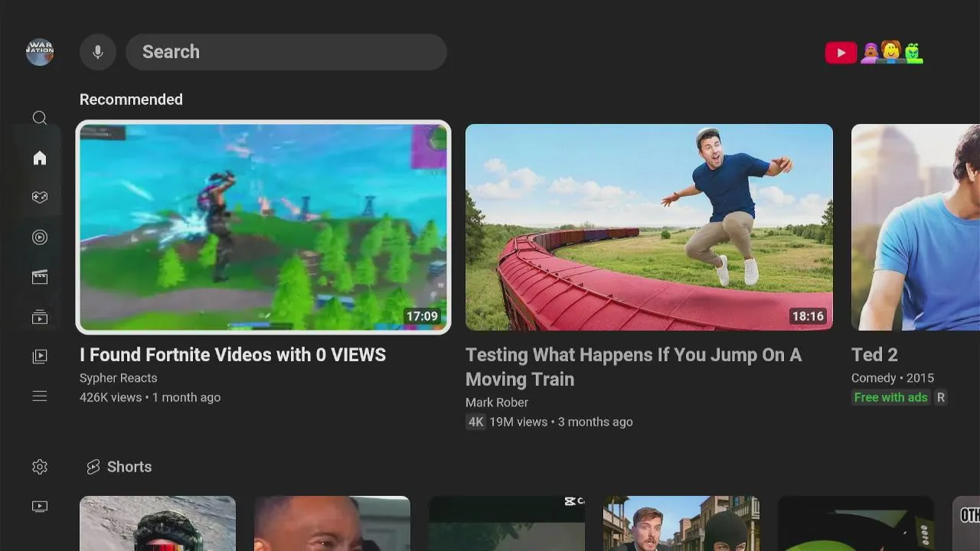Viewport: 980px width, 551px height.
Task: Click the YouTube logo at top right
Action: [841, 52]
